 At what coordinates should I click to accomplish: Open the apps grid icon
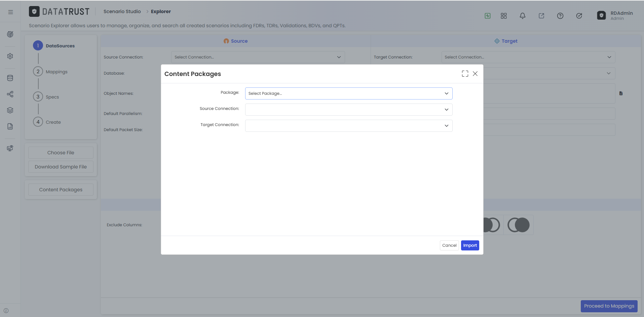tap(504, 16)
